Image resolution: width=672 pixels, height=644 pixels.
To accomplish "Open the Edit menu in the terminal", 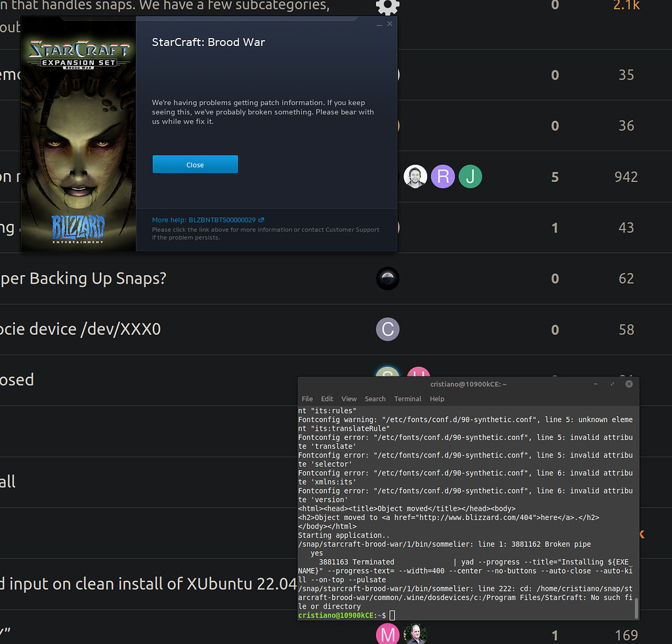I will click(327, 398).
